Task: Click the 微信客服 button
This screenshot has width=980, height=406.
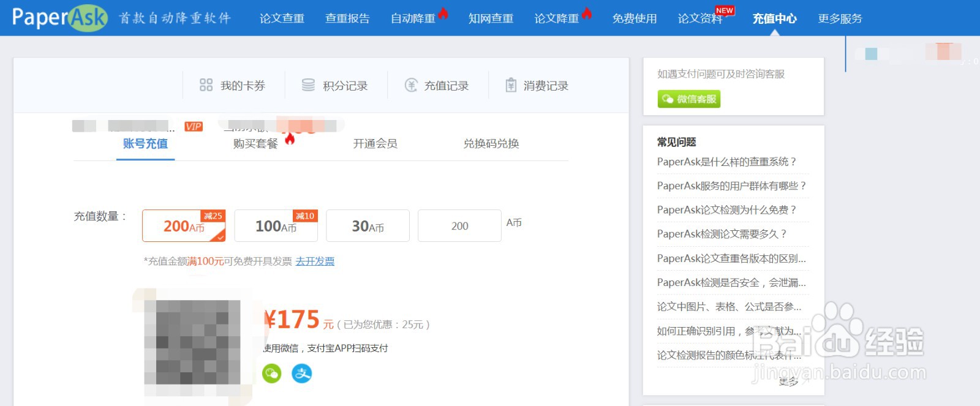Action: pyautogui.click(x=689, y=99)
